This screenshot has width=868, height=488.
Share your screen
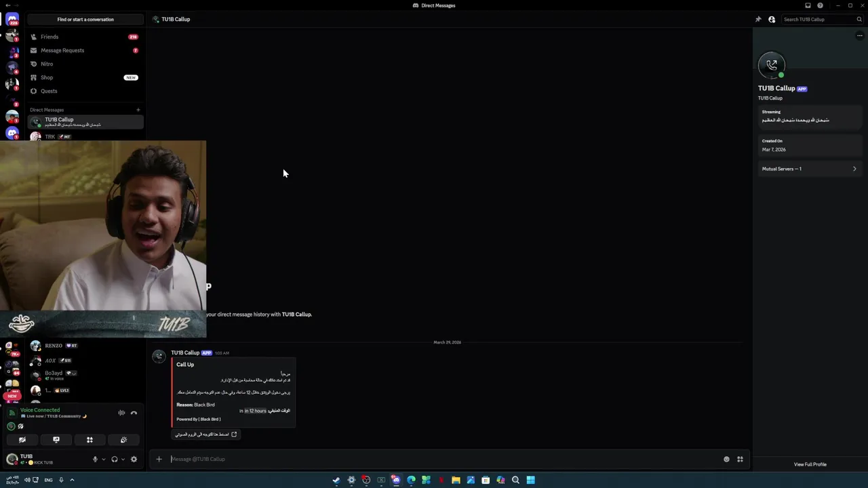coord(56,440)
